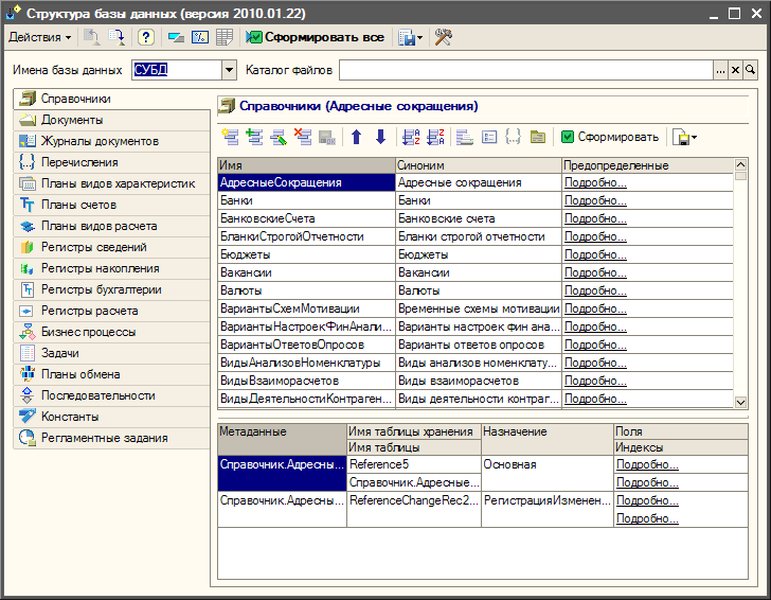
Task: Select Справочники section
Action: point(112,99)
